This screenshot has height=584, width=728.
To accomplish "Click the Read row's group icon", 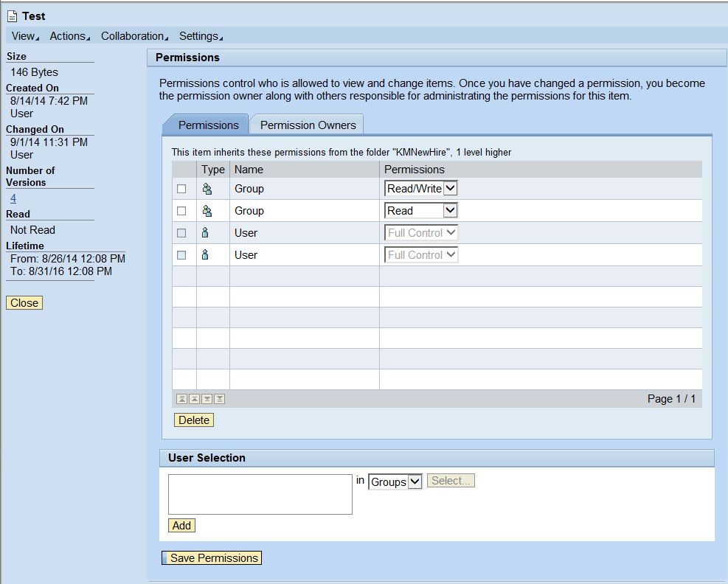I will (x=207, y=211).
